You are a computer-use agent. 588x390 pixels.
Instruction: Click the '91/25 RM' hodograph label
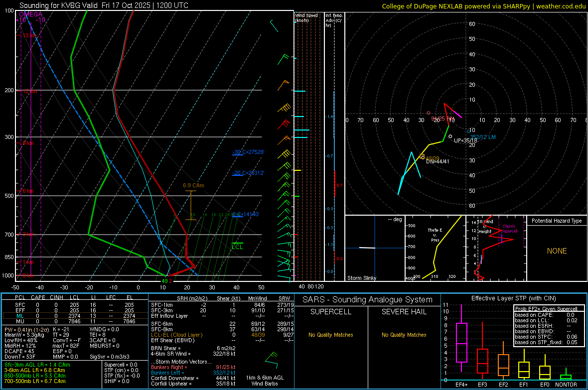[x=442, y=119]
